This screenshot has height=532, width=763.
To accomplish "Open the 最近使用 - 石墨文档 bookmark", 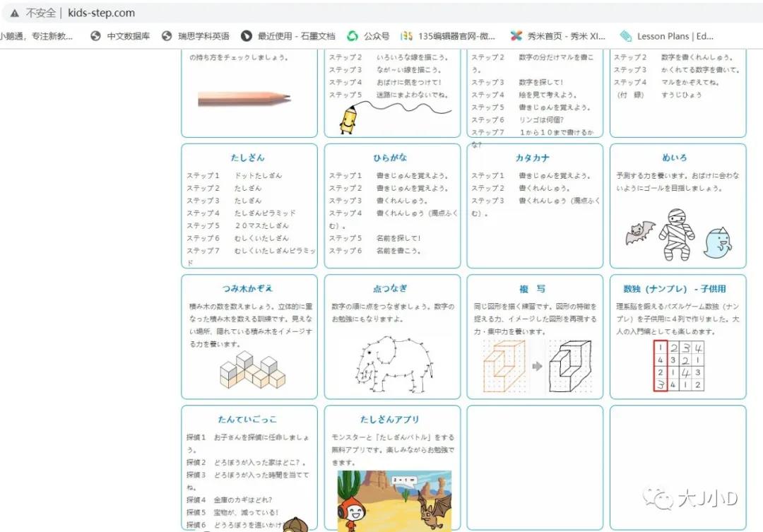I will [x=288, y=36].
